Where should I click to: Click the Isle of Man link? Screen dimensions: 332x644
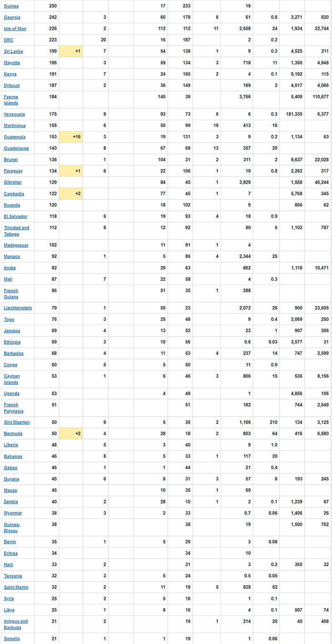coord(15,29)
